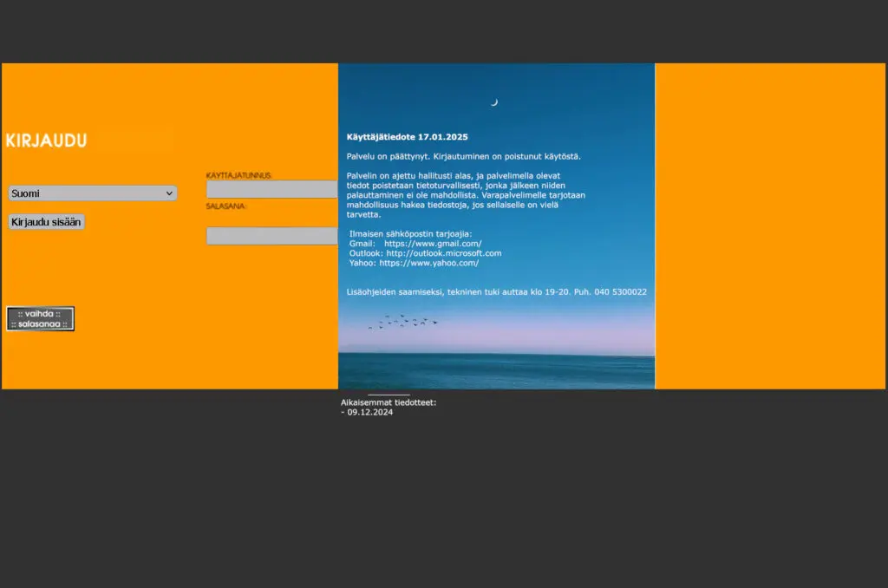Click the crescent moon in the sky image
This screenshot has width=888, height=588.
coord(494,102)
